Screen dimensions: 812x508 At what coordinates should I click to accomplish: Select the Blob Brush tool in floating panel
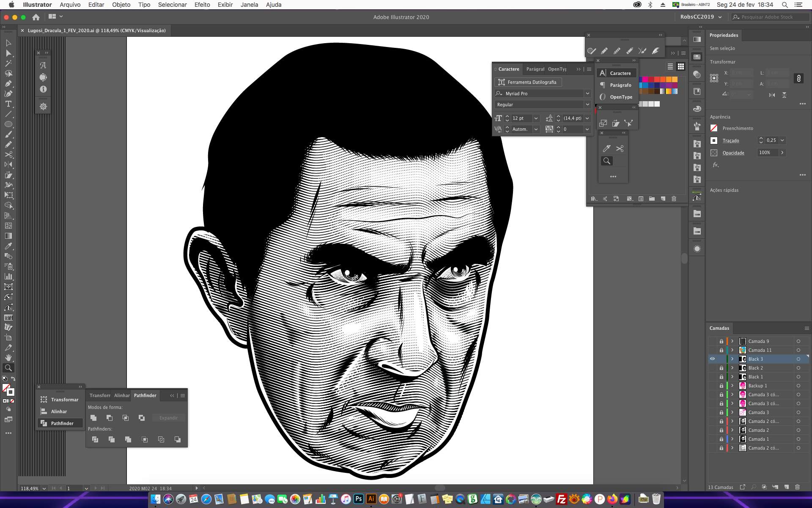point(592,51)
